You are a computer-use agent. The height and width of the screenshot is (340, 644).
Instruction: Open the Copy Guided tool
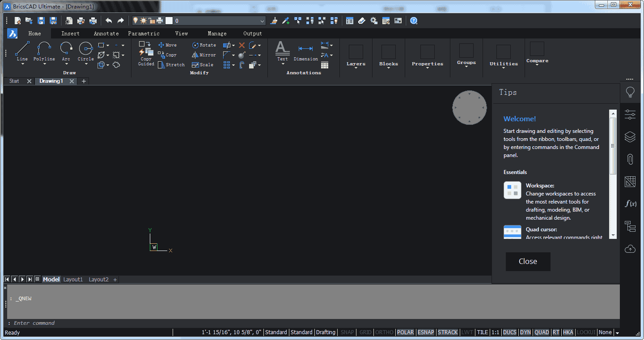point(146,55)
